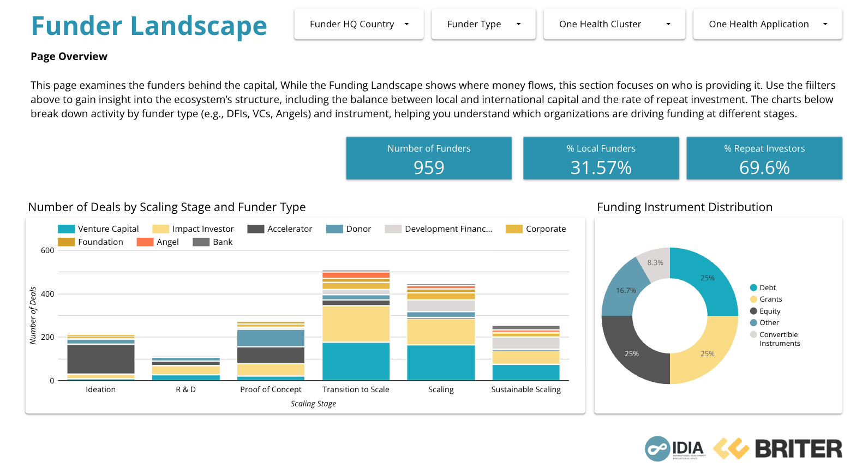868x468 pixels.
Task: Click the Transition to Scale venture capital segment
Action: pyautogui.click(x=356, y=361)
